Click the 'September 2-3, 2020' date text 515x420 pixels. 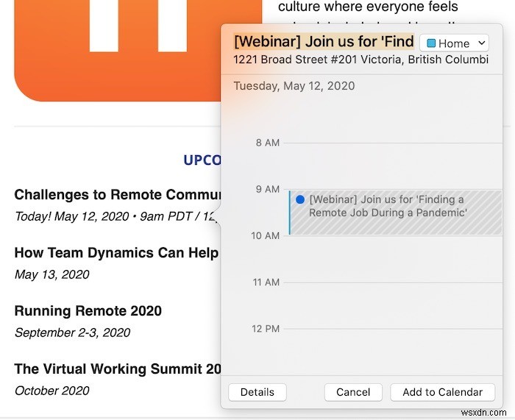pyautogui.click(x=73, y=332)
